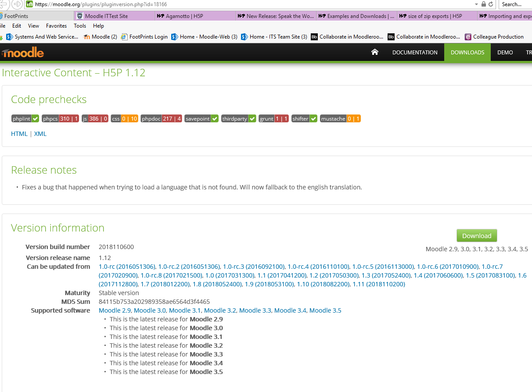Open version 1.0-rc.3 (2016092100) link
This screenshot has width=532, height=392.
(x=254, y=267)
